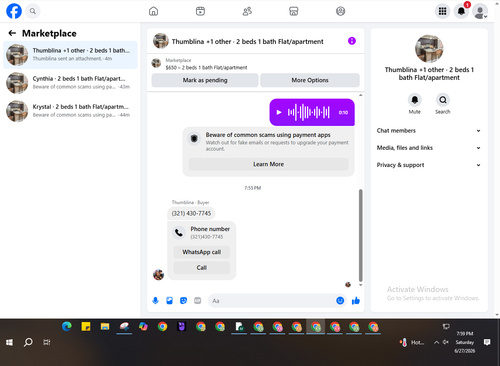Record a voice clip with microphone icon
The image size is (500, 366).
coord(155,301)
